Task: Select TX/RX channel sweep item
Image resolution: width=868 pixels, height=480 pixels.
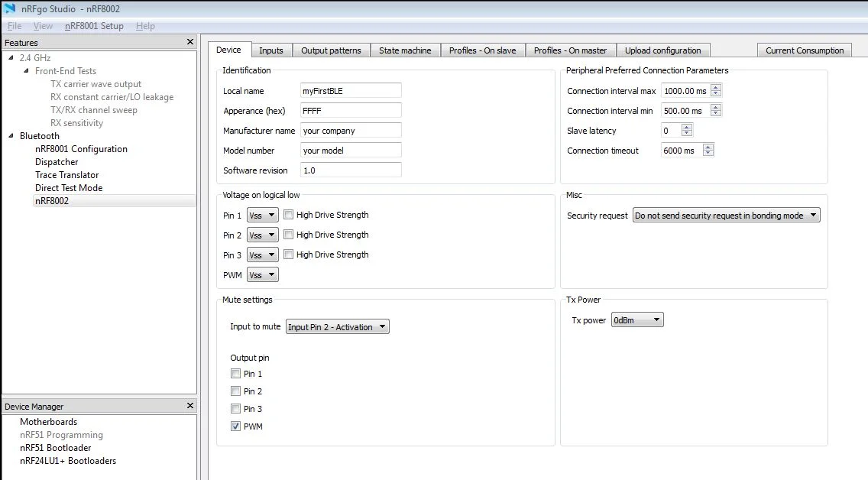Action: pyautogui.click(x=93, y=109)
